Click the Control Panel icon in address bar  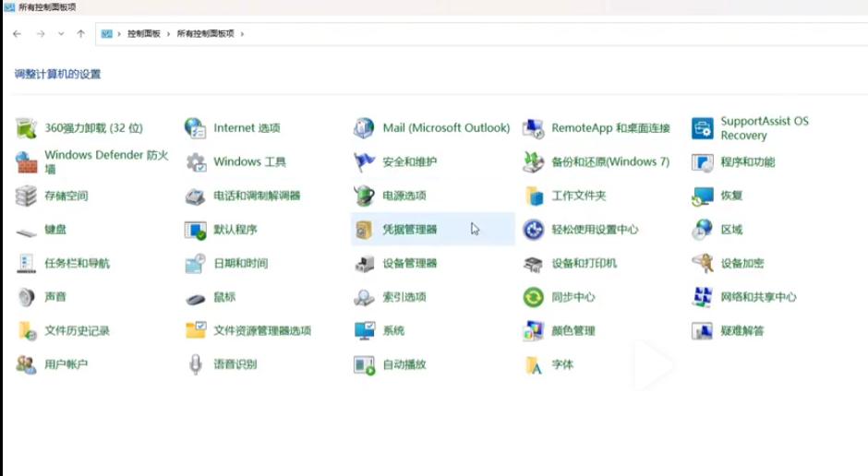point(106,34)
